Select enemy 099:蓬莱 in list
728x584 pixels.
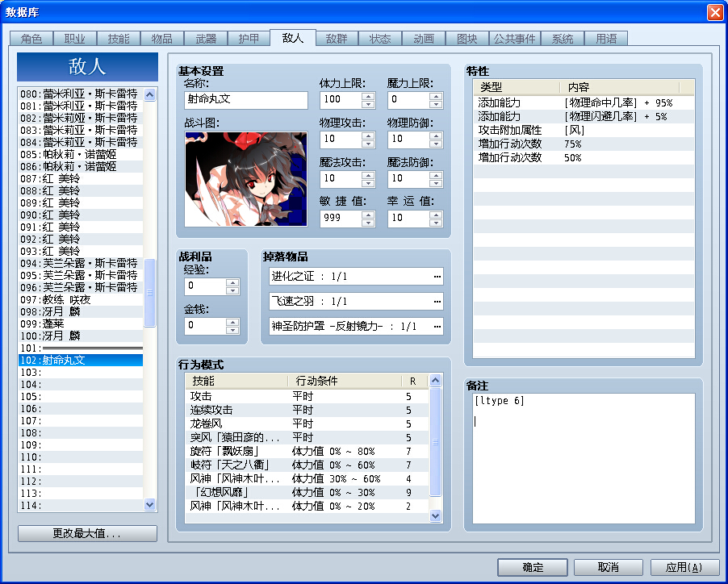(81, 323)
